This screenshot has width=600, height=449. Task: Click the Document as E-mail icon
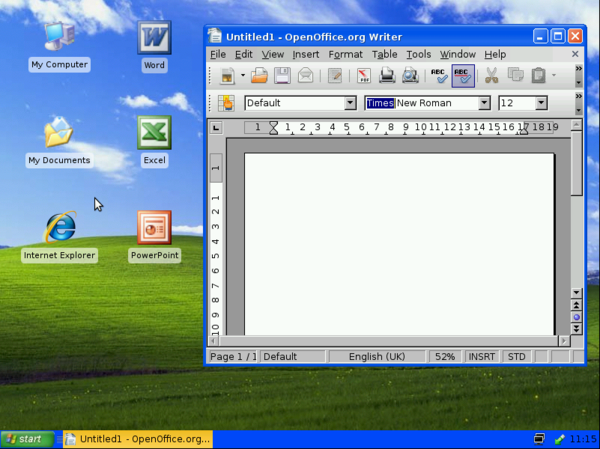pos(305,75)
